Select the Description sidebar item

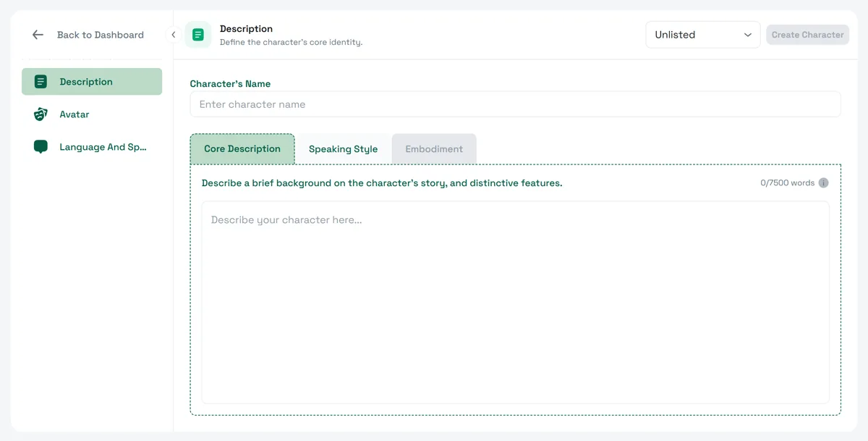coord(92,82)
